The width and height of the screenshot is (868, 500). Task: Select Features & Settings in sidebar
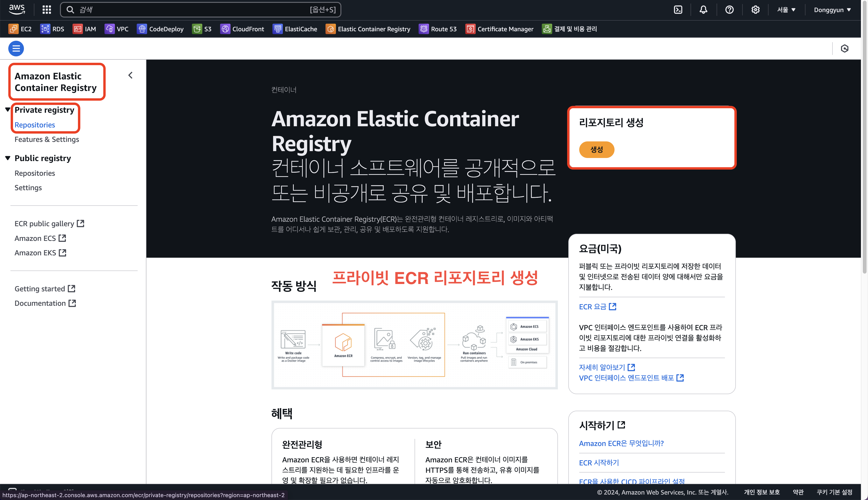click(47, 139)
